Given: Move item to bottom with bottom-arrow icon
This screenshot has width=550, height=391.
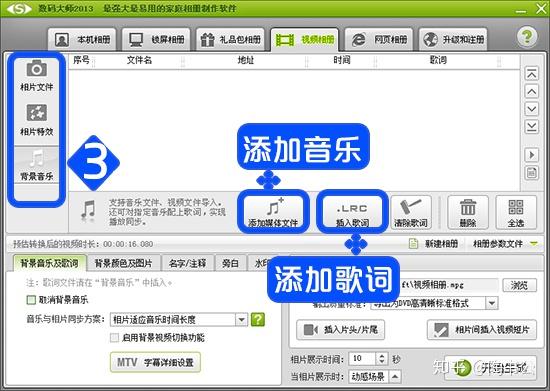Looking at the screenshot, I should tap(532, 127).
